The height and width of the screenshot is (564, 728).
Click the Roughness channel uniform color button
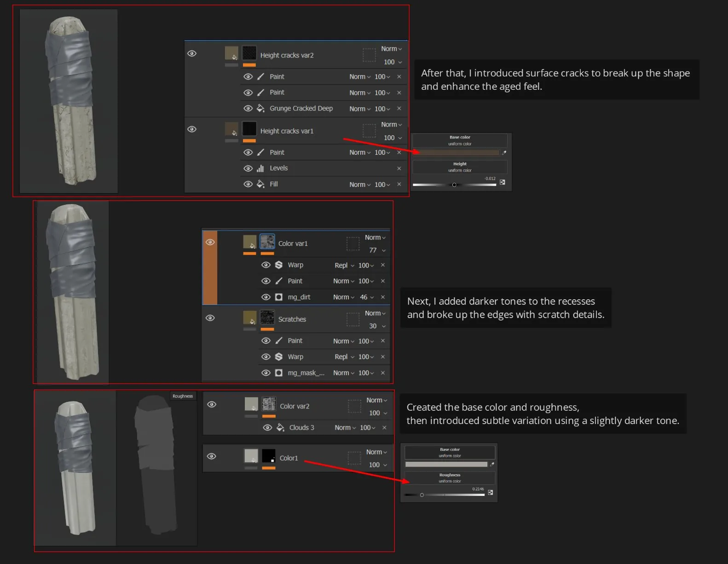(450, 478)
